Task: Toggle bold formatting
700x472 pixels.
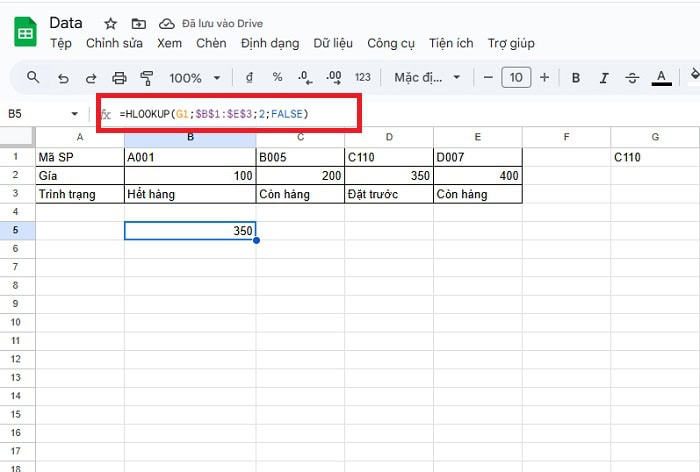Action: pos(576,78)
